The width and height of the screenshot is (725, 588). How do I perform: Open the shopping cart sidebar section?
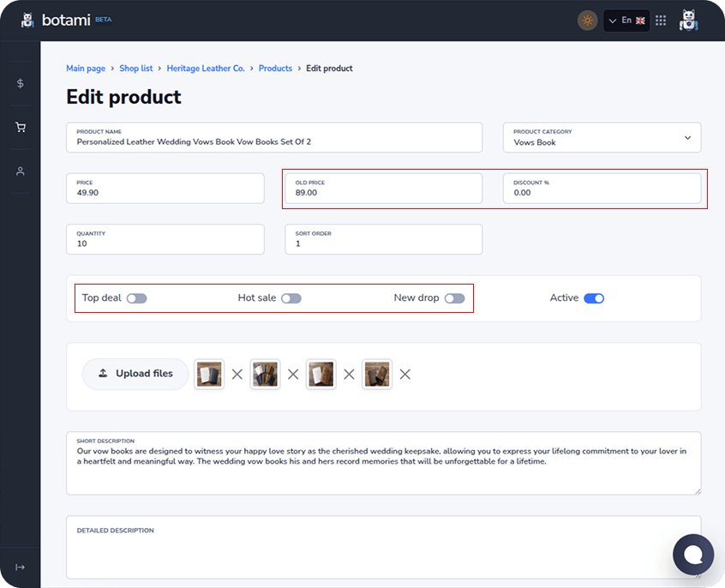point(21,128)
